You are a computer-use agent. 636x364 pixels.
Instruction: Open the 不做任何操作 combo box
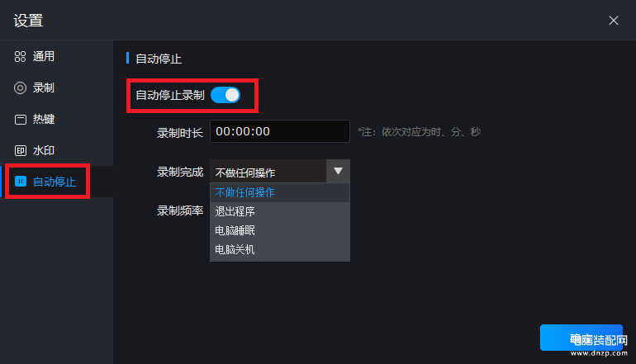point(280,171)
